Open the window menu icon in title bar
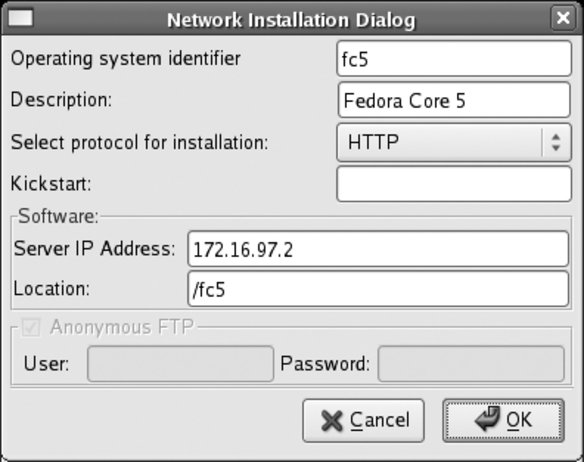This screenshot has height=462, width=584. 20,18
